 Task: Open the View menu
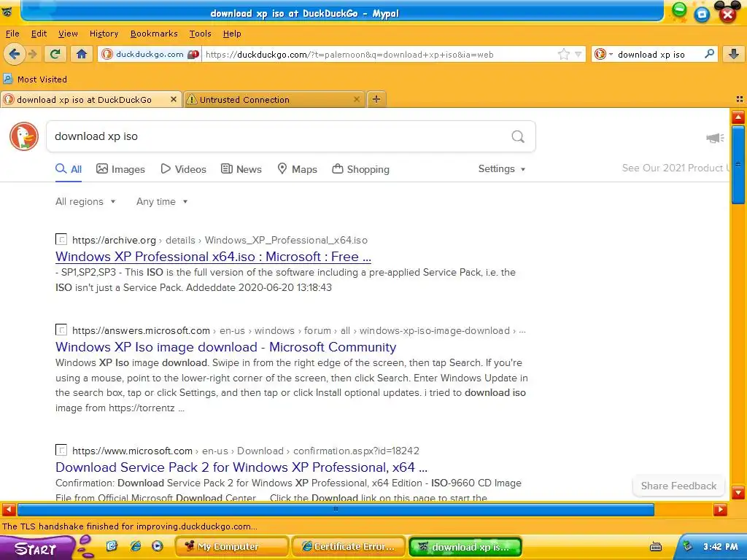coord(68,34)
